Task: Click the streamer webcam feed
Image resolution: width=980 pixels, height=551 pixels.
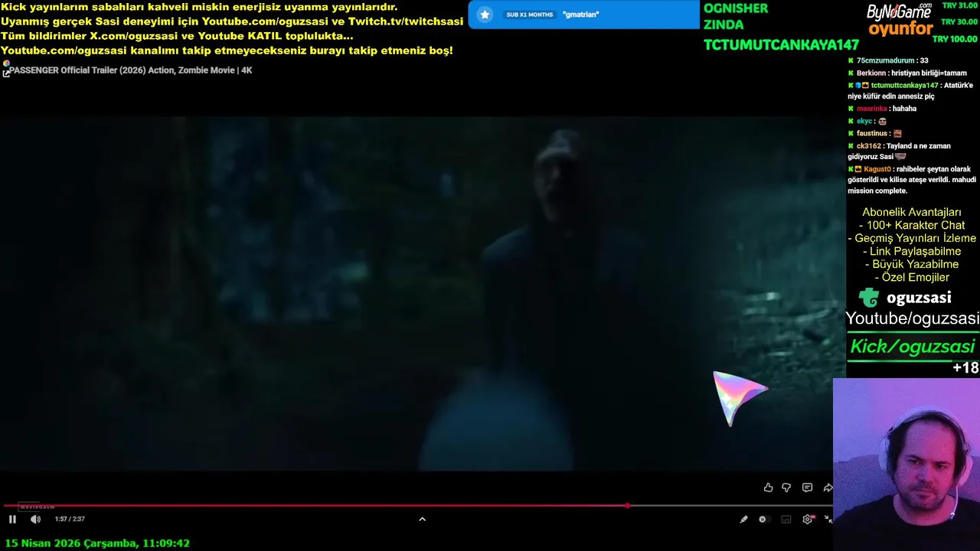Action: point(906,463)
